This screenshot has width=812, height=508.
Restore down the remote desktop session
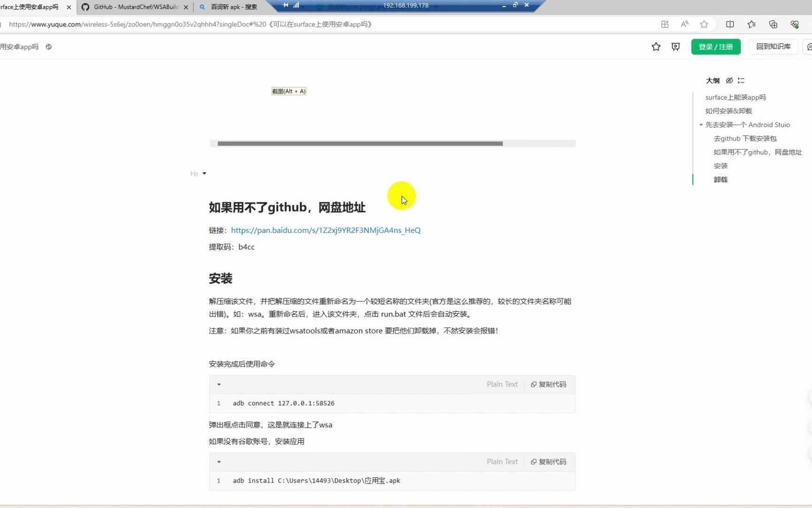coord(515,5)
